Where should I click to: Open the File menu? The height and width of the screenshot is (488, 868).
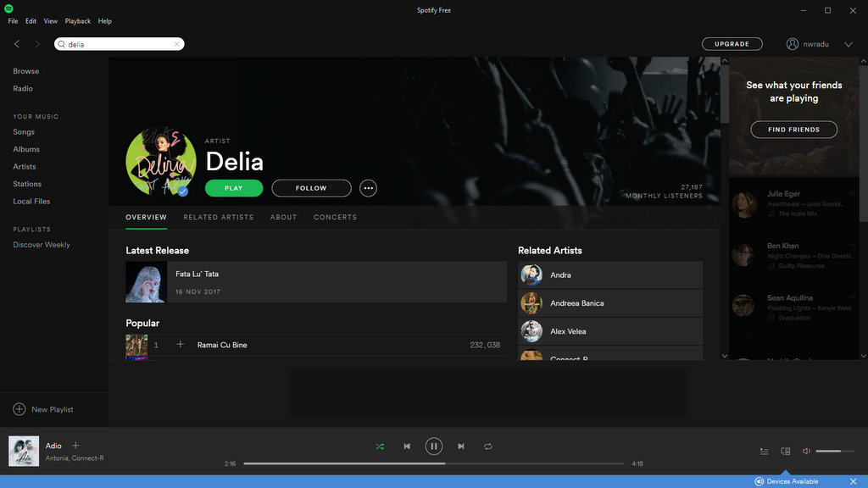point(13,21)
